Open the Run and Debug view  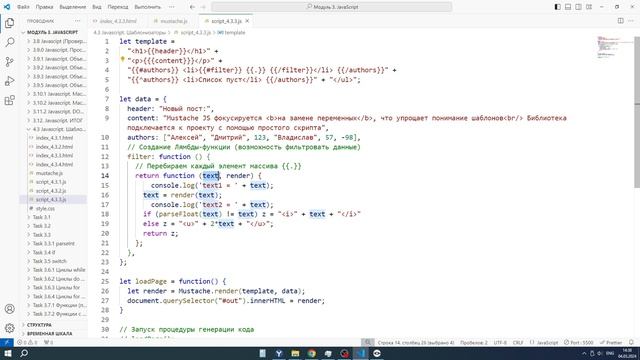pyautogui.click(x=9, y=81)
